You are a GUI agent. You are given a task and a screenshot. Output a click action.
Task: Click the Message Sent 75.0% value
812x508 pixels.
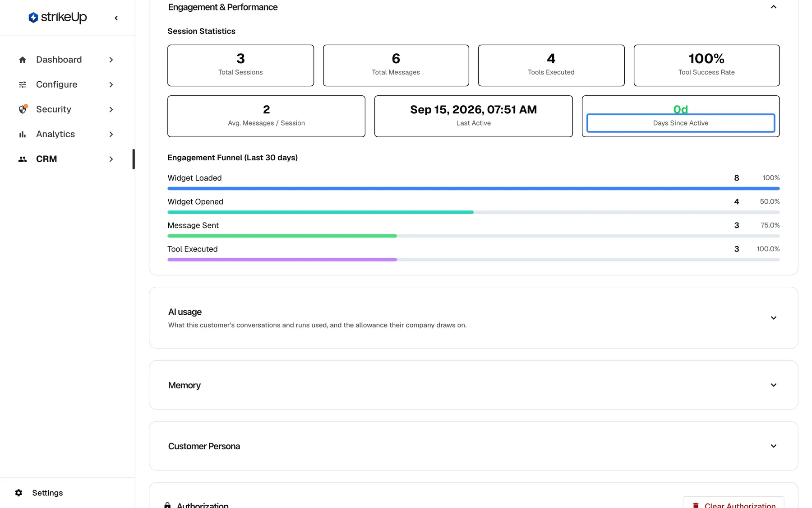[x=770, y=225]
